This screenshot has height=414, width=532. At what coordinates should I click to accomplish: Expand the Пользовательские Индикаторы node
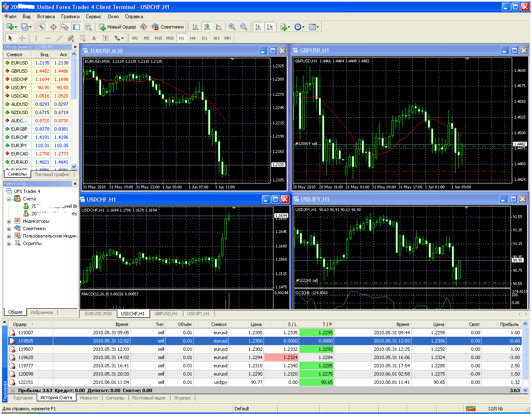pyautogui.click(x=9, y=236)
